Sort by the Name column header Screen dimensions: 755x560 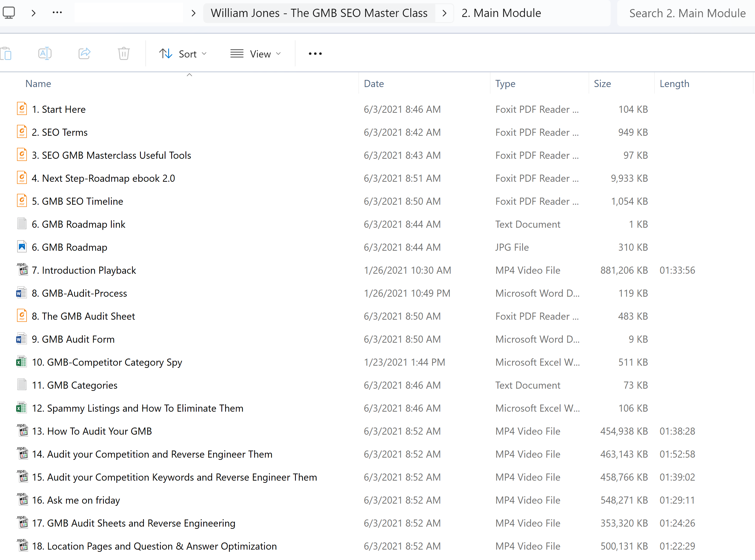point(38,84)
